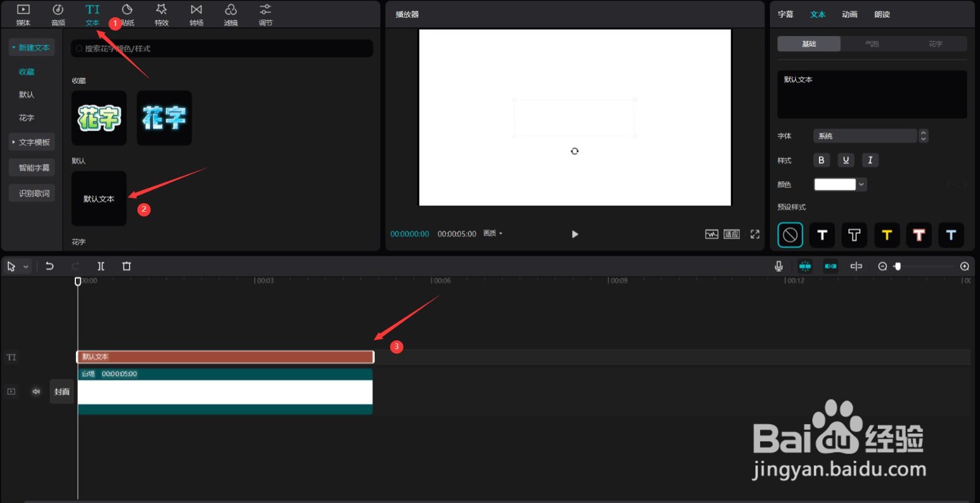980x503 pixels.
Task: Select the pointer tool in timeline toolbar
Action: coord(11,266)
